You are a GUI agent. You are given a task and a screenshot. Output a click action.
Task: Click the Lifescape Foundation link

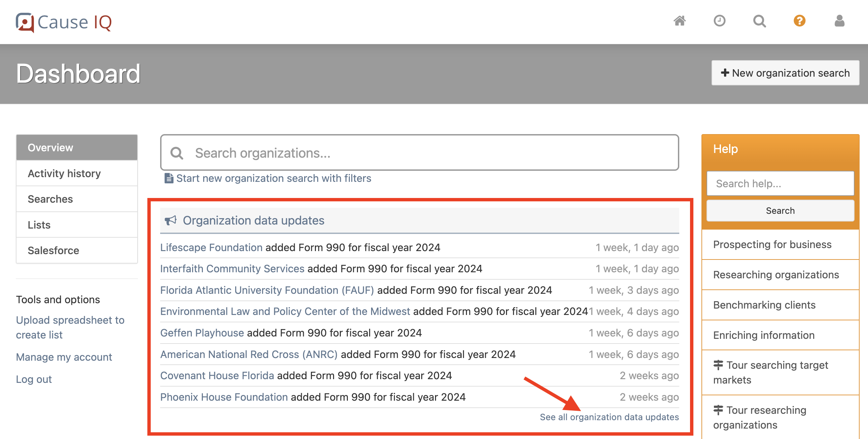(x=211, y=247)
